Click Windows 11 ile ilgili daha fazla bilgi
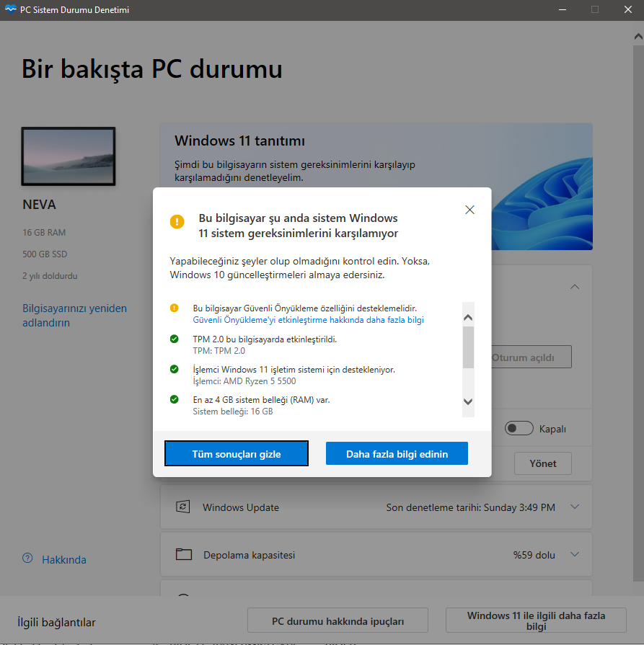The image size is (644, 645). coord(536,620)
